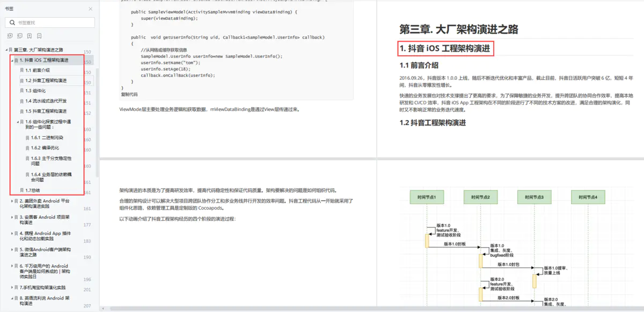Click the magnifier icon in bookmark search

pyautogui.click(x=12, y=23)
